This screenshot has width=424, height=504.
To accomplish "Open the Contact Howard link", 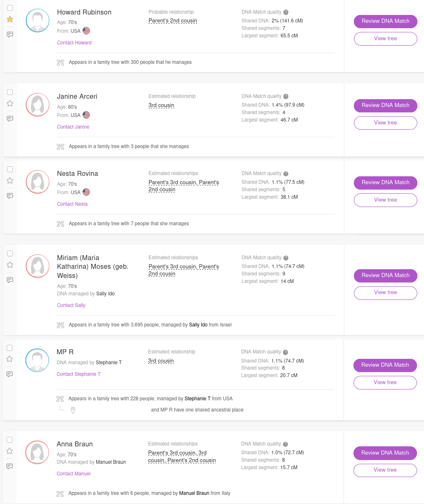I will coord(74,43).
